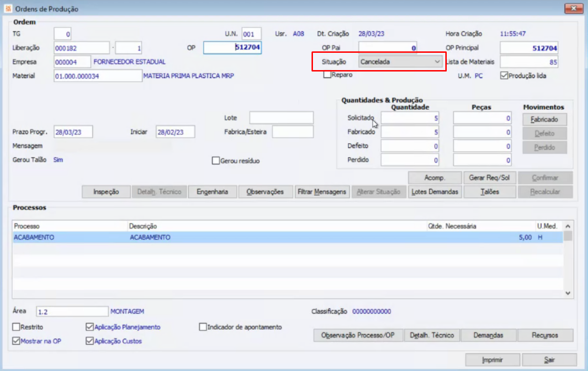Click the liberação sequence field with 1
Image resolution: width=588 pixels, height=371 pixels.
point(129,48)
